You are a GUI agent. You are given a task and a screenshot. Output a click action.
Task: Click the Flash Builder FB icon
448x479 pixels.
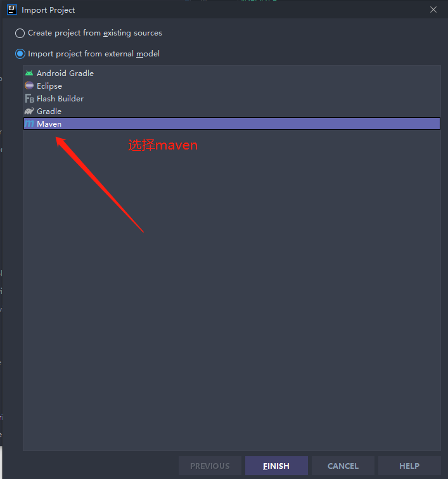coord(29,99)
